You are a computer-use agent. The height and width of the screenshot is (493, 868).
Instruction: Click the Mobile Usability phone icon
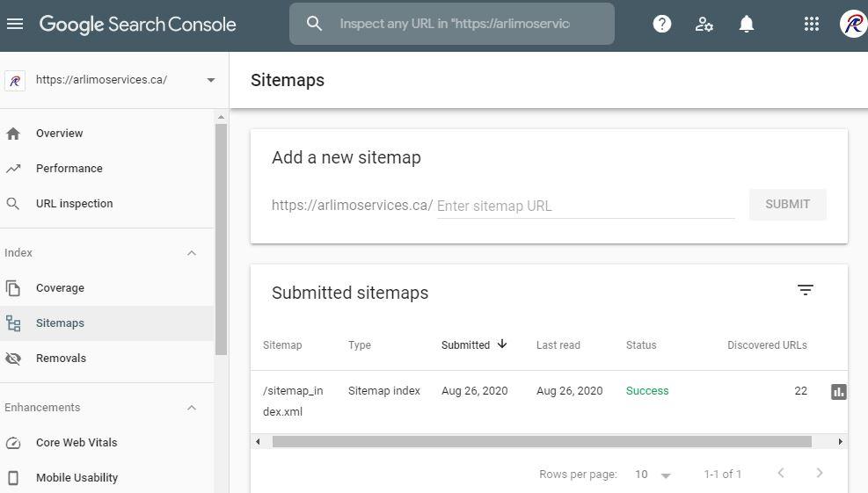[13, 478]
